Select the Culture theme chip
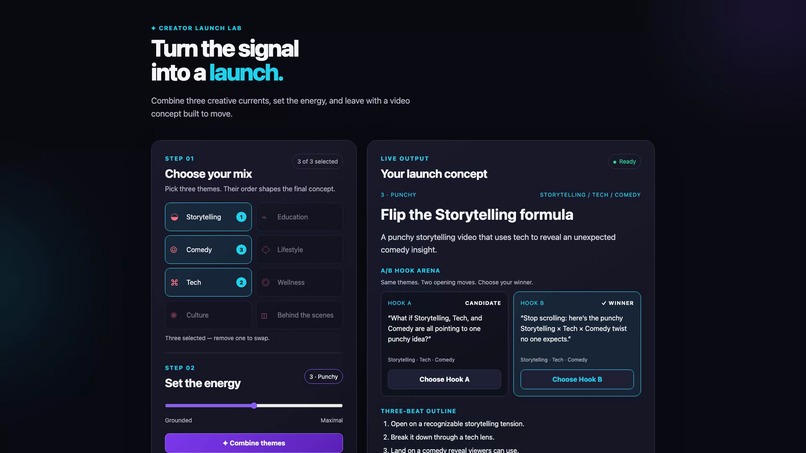This screenshot has height=453, width=806. coord(208,315)
